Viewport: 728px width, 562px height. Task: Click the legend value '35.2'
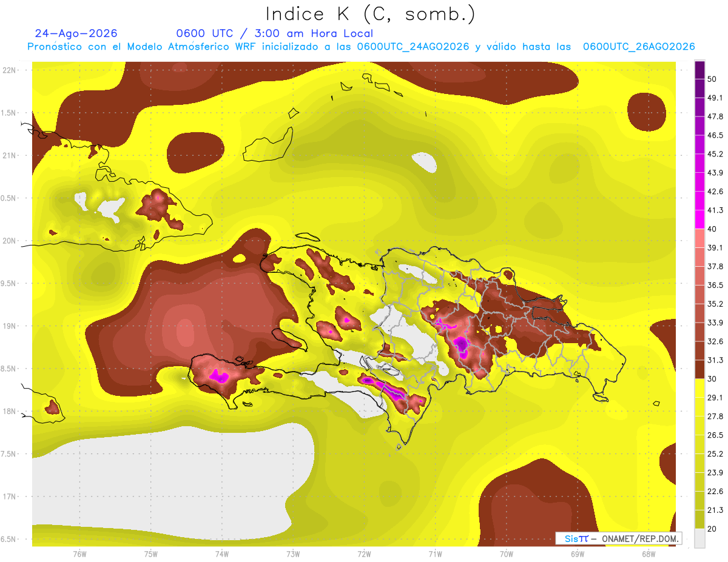[715, 304]
